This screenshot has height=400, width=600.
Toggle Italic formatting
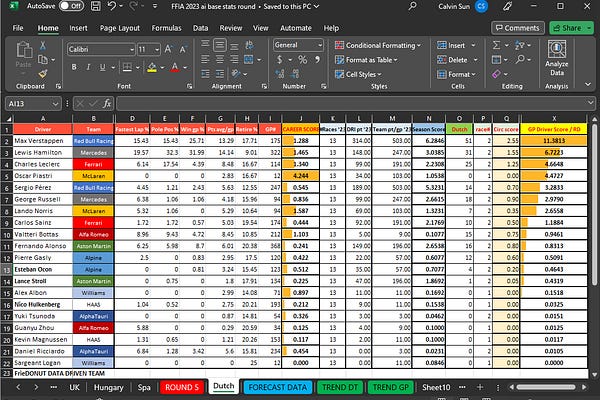coord(88,67)
